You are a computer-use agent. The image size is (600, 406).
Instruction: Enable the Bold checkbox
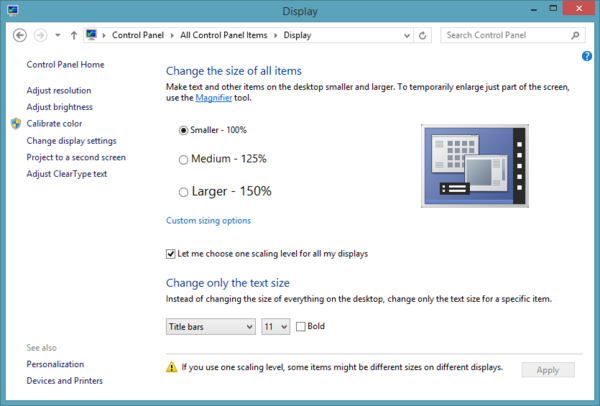301,326
